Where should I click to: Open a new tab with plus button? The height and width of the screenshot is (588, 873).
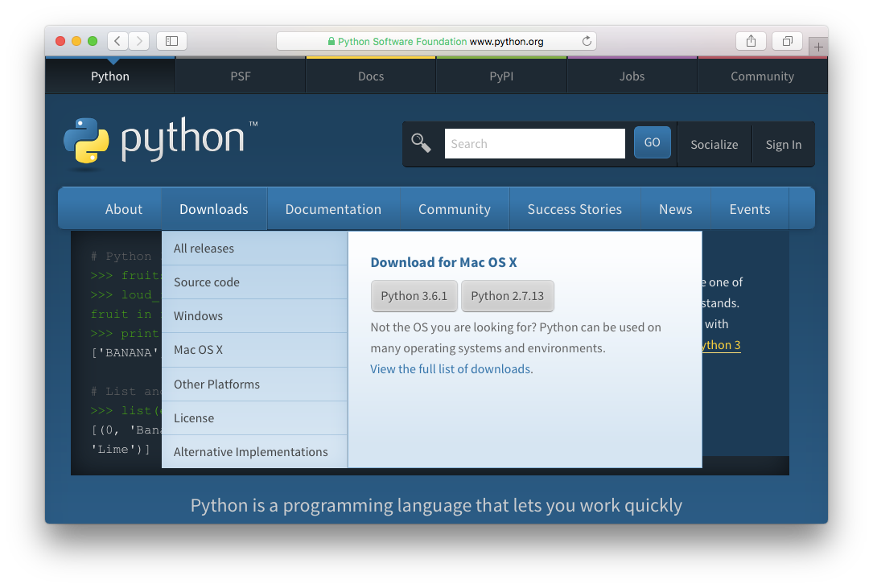coord(818,47)
